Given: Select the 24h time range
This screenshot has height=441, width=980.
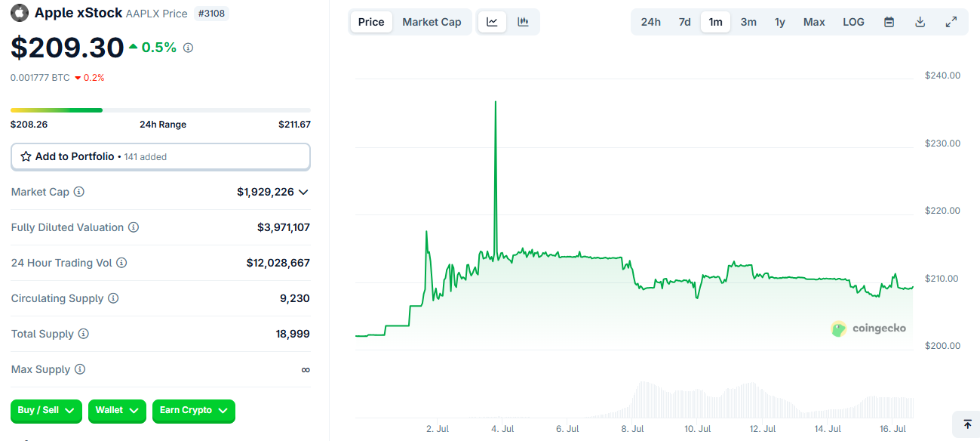Looking at the screenshot, I should click(650, 22).
